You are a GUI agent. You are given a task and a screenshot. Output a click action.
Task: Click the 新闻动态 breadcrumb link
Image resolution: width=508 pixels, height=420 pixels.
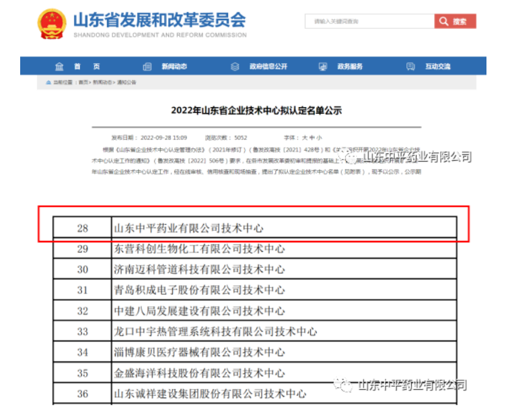click(x=102, y=82)
